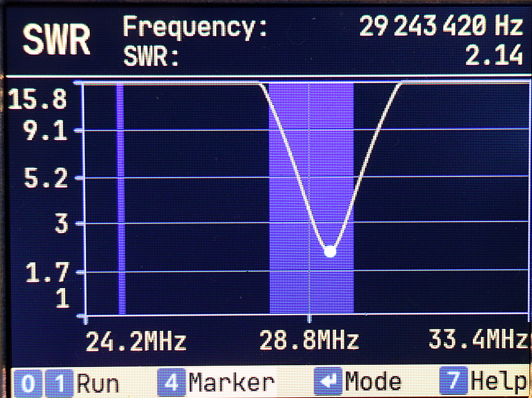532x398 pixels.
Task: Click the white marker dot on curve
Action: click(330, 251)
